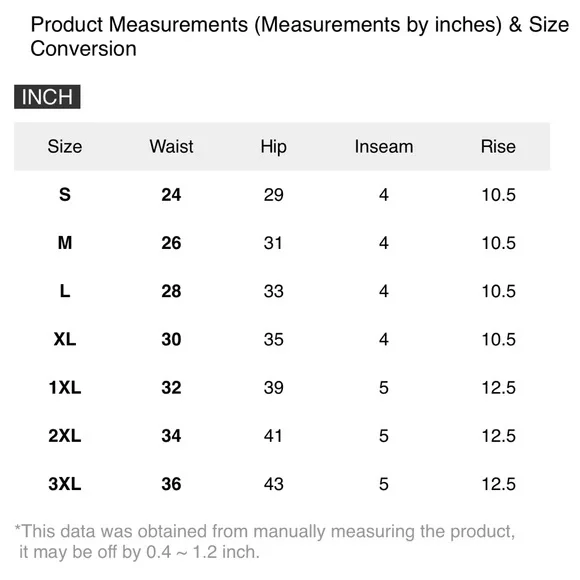Click the Hip column header
This screenshot has height=580, width=580.
pyautogui.click(x=273, y=147)
